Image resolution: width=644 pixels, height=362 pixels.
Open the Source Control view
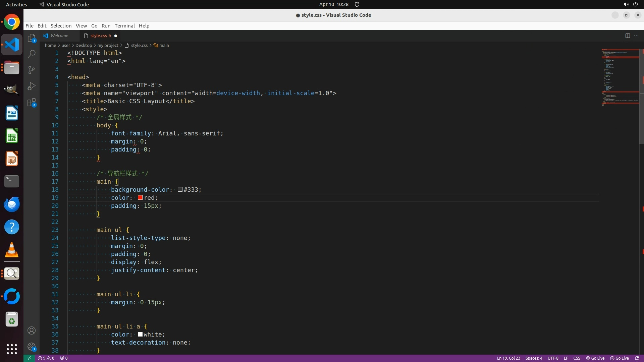click(32, 70)
